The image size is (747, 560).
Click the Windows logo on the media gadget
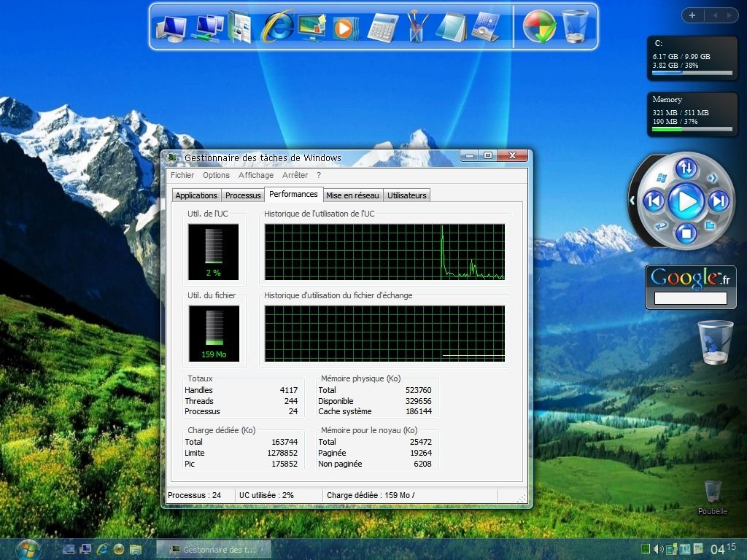point(661,178)
